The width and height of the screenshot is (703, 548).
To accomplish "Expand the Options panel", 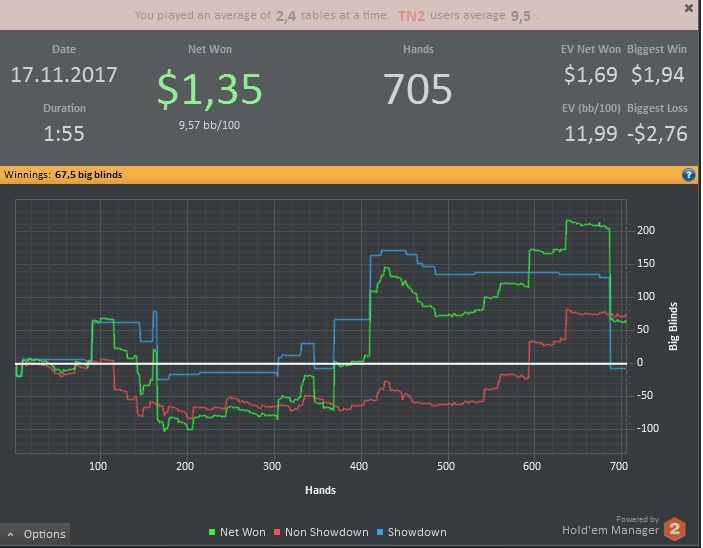I will 35,534.
